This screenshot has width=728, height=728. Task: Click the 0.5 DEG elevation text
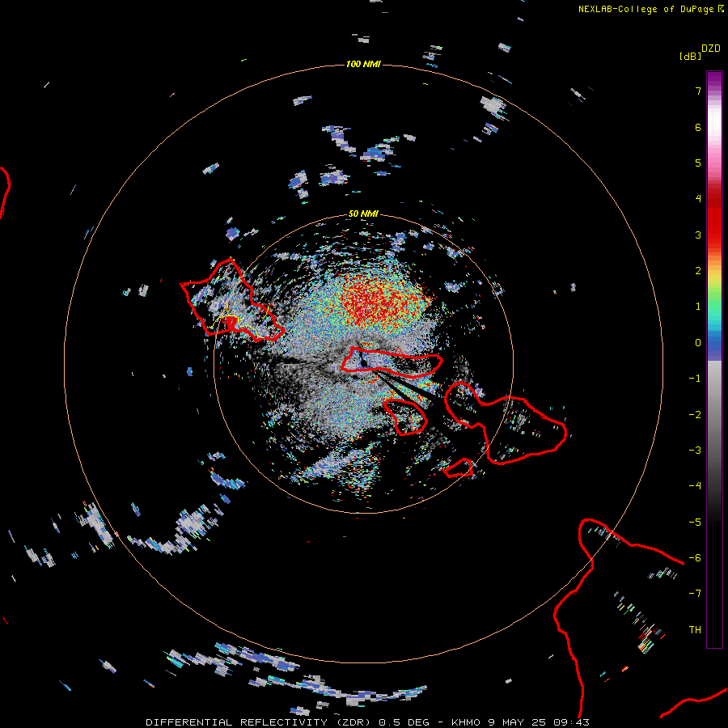pos(404,722)
